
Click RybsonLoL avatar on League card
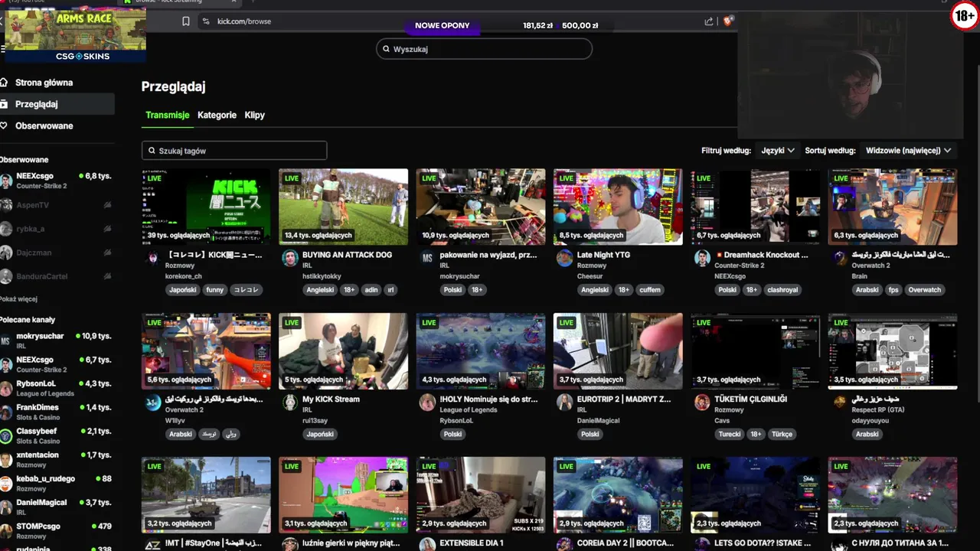pyautogui.click(x=427, y=403)
